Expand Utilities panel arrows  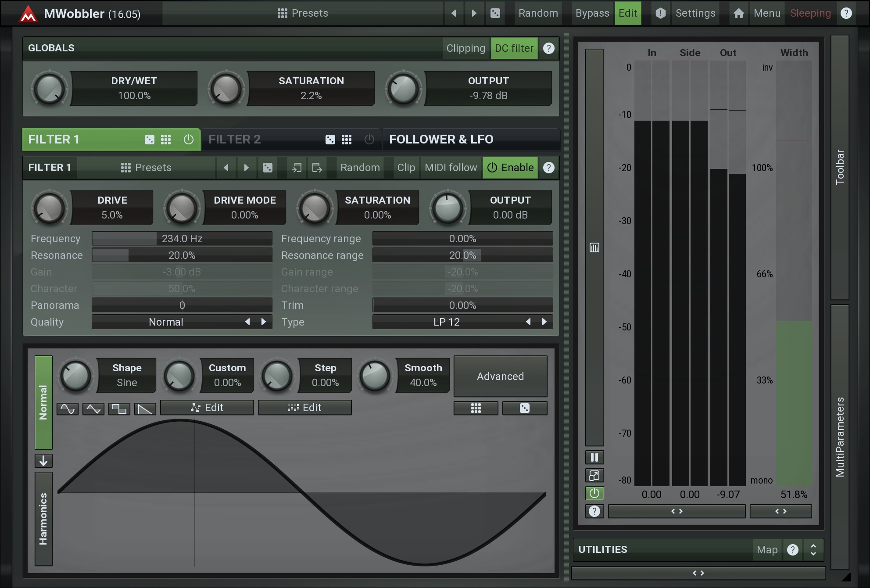click(813, 550)
